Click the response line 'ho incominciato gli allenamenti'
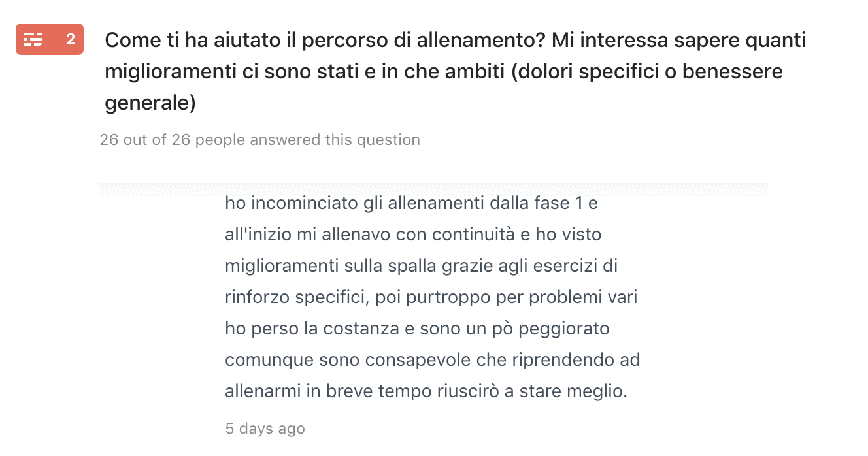Screen dimensions: 868x456 [411, 203]
